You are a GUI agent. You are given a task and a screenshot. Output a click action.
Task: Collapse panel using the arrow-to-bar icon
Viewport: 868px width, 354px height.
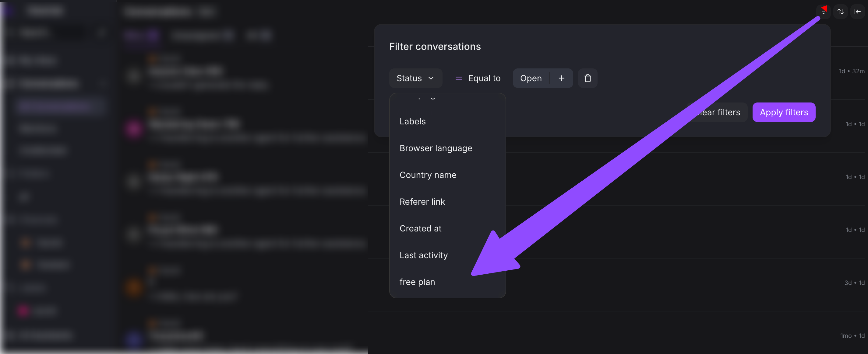(x=857, y=12)
